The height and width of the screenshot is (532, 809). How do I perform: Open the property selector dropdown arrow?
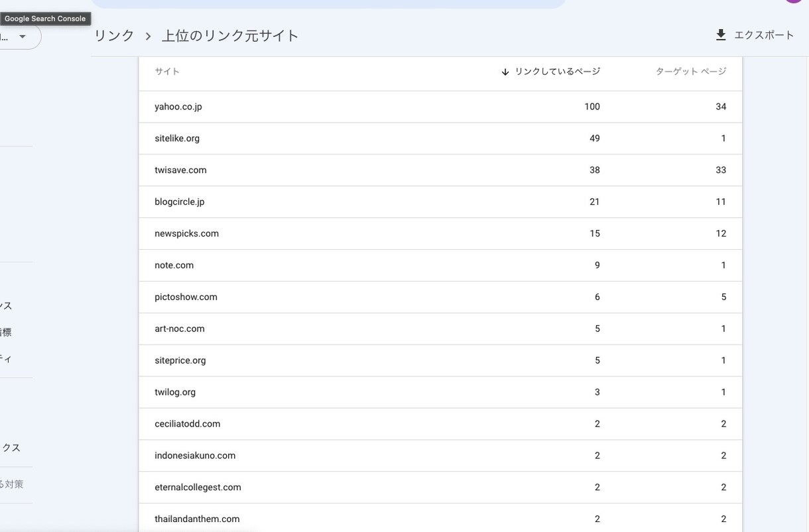23,37
